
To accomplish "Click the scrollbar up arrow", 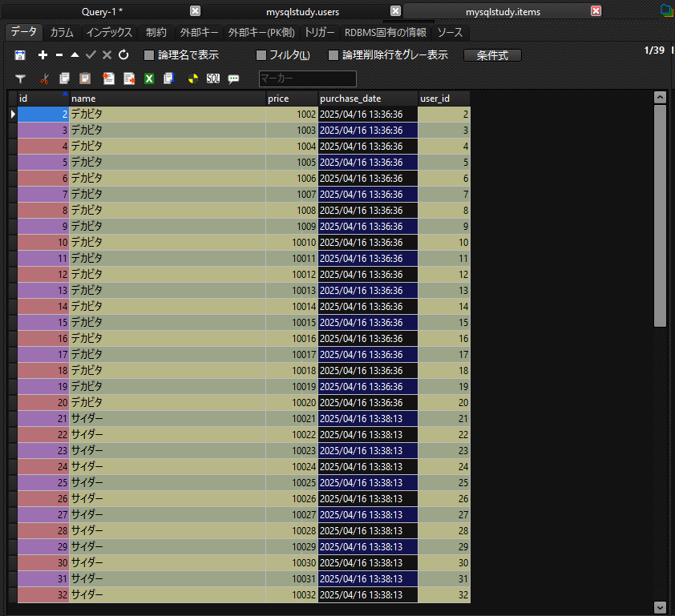I will pyautogui.click(x=660, y=97).
